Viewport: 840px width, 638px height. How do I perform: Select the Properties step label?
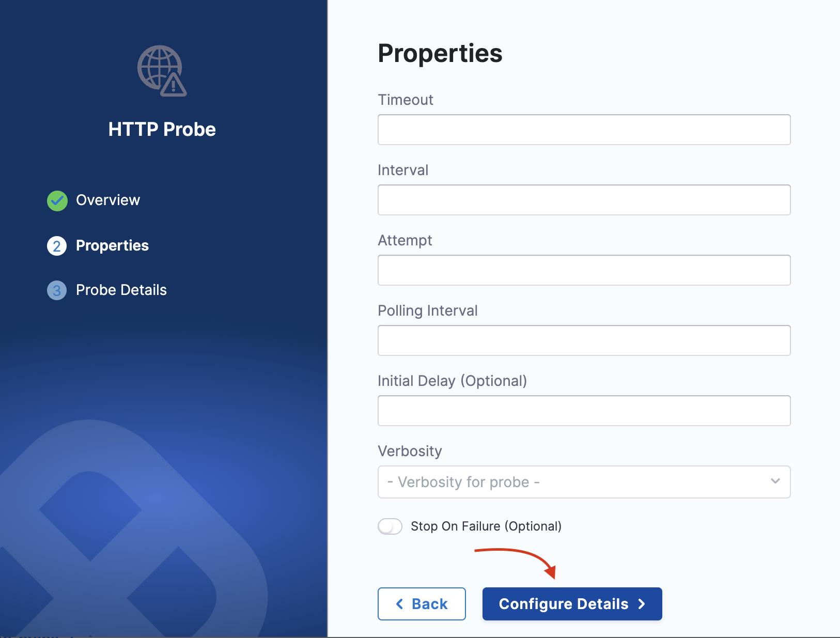112,246
